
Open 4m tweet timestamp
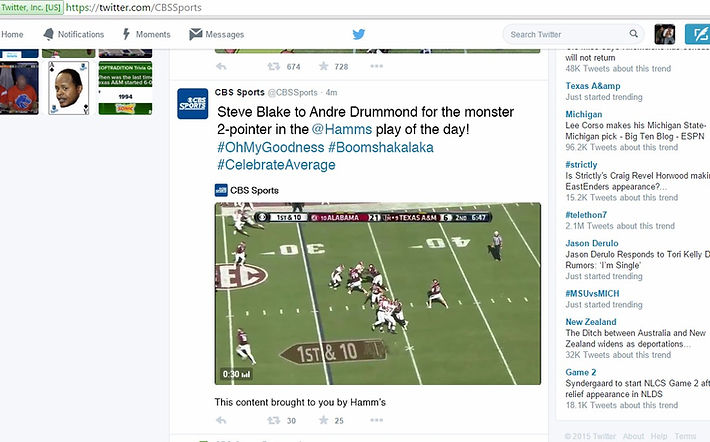click(331, 92)
